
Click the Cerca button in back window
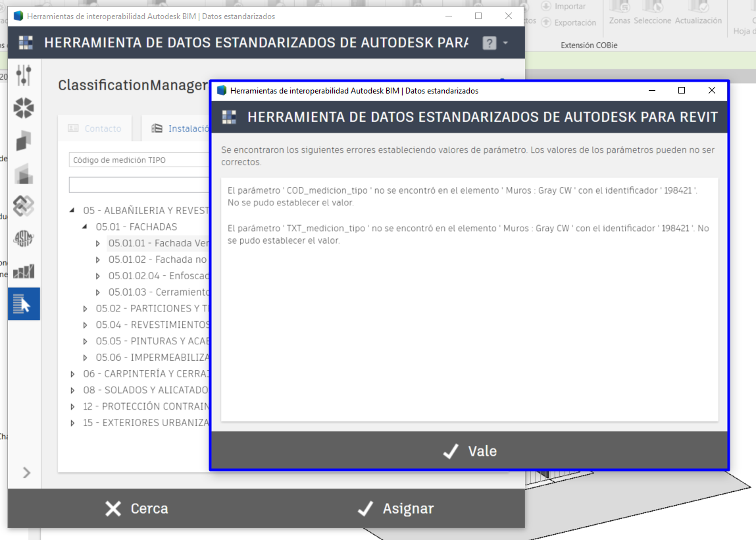(x=137, y=508)
